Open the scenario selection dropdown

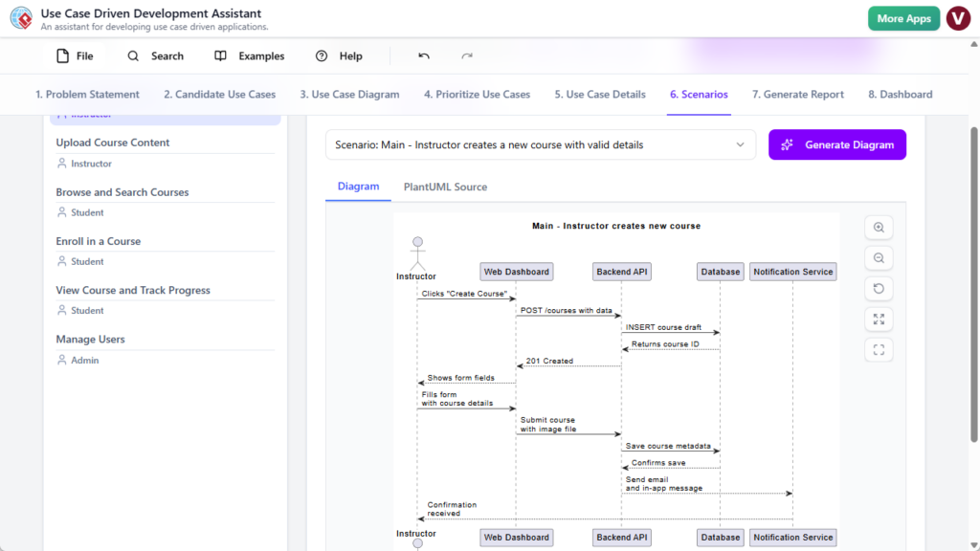(541, 143)
